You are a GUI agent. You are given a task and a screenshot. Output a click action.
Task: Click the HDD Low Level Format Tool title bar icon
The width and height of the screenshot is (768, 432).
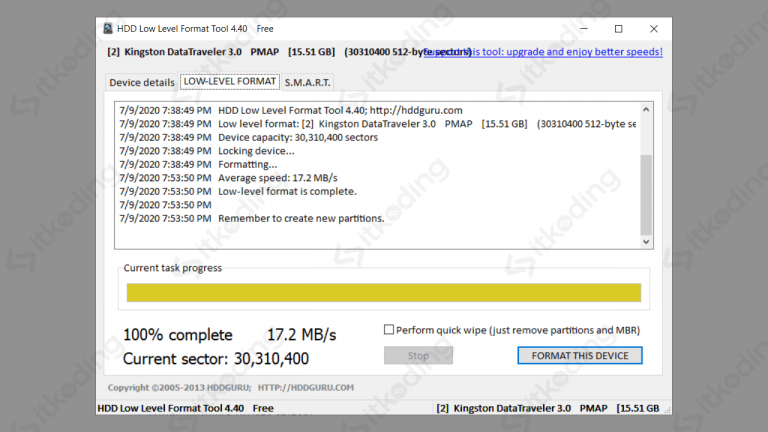(x=108, y=29)
